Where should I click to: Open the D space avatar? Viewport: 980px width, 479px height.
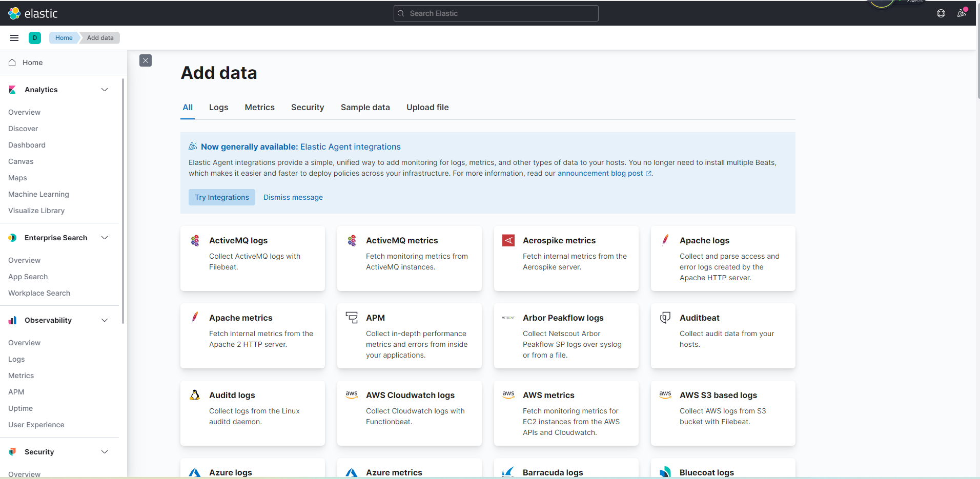35,38
